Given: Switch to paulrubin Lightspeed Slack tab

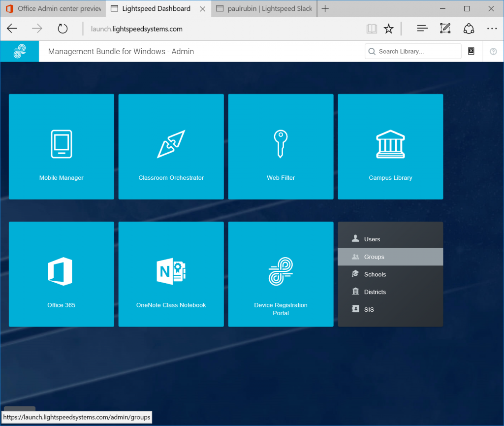Looking at the screenshot, I should (264, 9).
